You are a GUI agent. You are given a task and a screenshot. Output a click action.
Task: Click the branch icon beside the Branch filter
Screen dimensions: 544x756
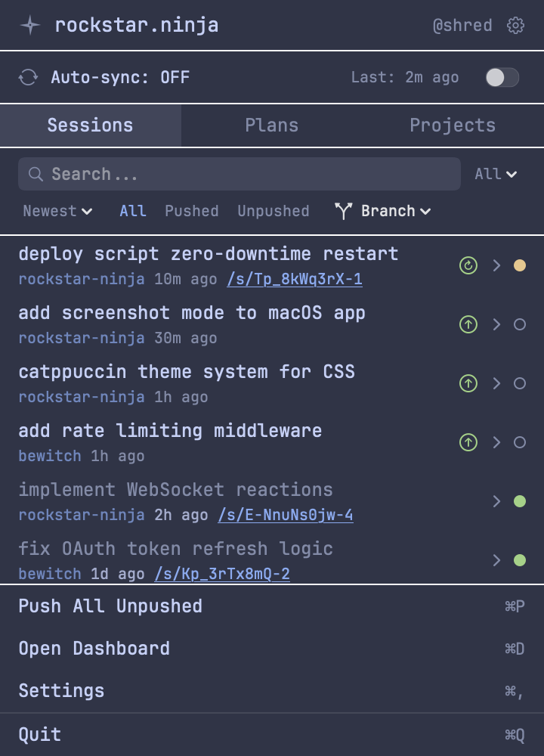[345, 211]
